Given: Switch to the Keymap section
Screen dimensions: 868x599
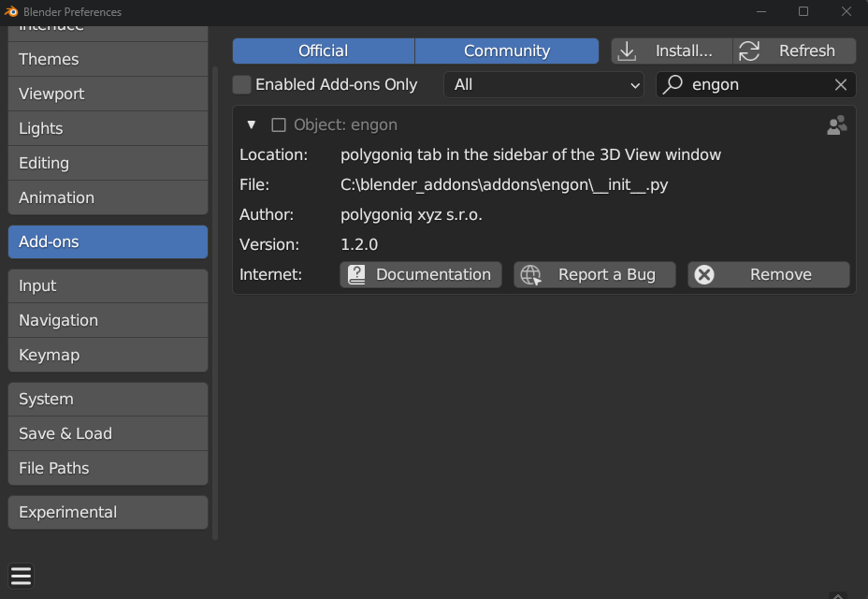Looking at the screenshot, I should (x=108, y=356).
